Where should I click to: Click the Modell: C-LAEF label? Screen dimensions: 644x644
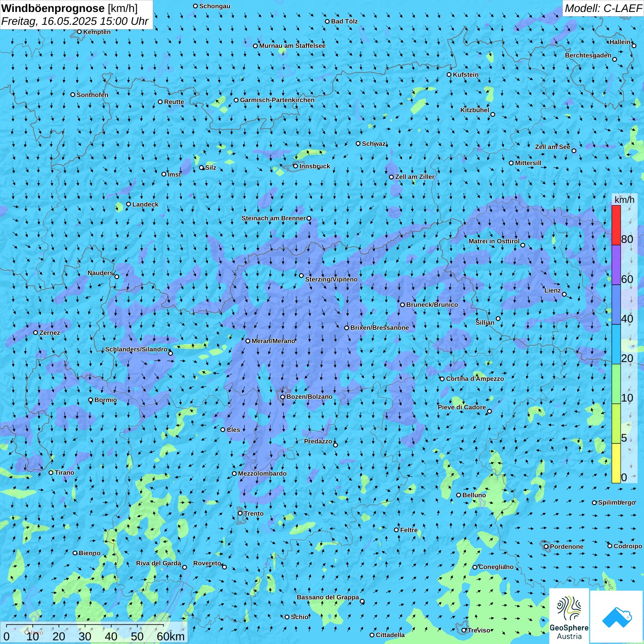(x=603, y=8)
